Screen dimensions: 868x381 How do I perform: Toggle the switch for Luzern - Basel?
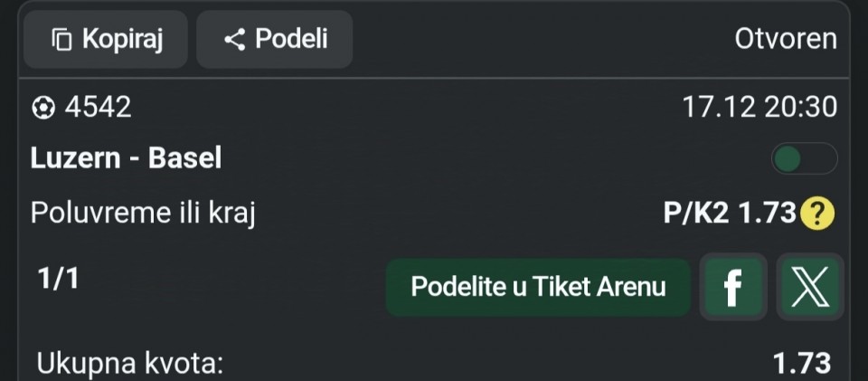[x=803, y=160]
